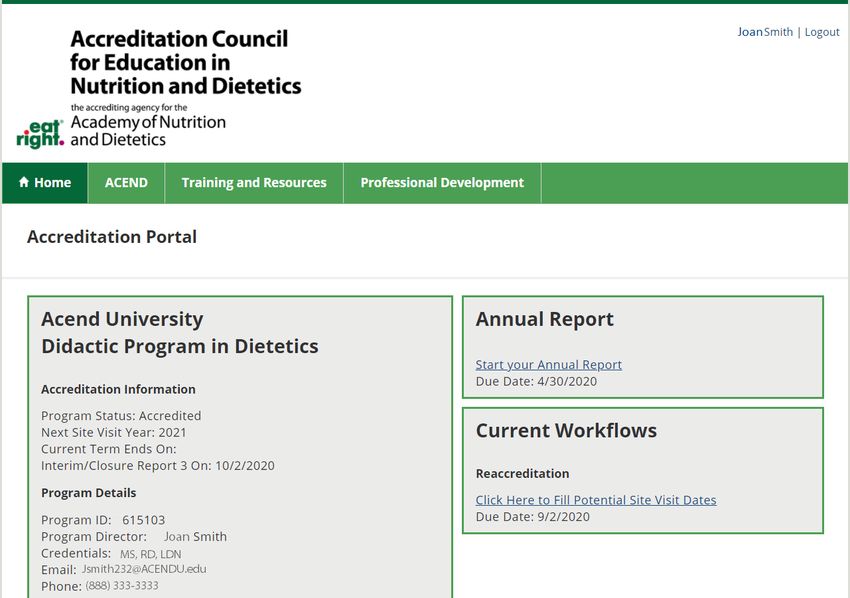850x598 pixels.
Task: Click the Program Details subheading
Action: tap(88, 493)
